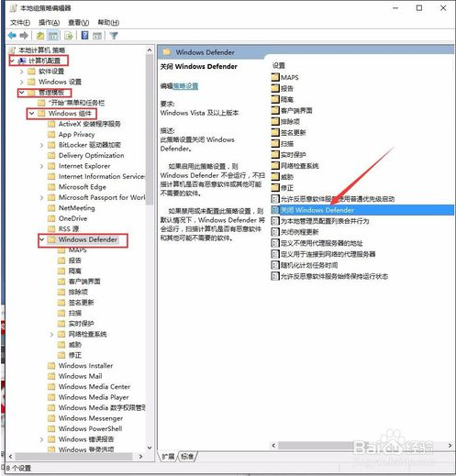Open the 排除项 folder in settings list

[285, 121]
